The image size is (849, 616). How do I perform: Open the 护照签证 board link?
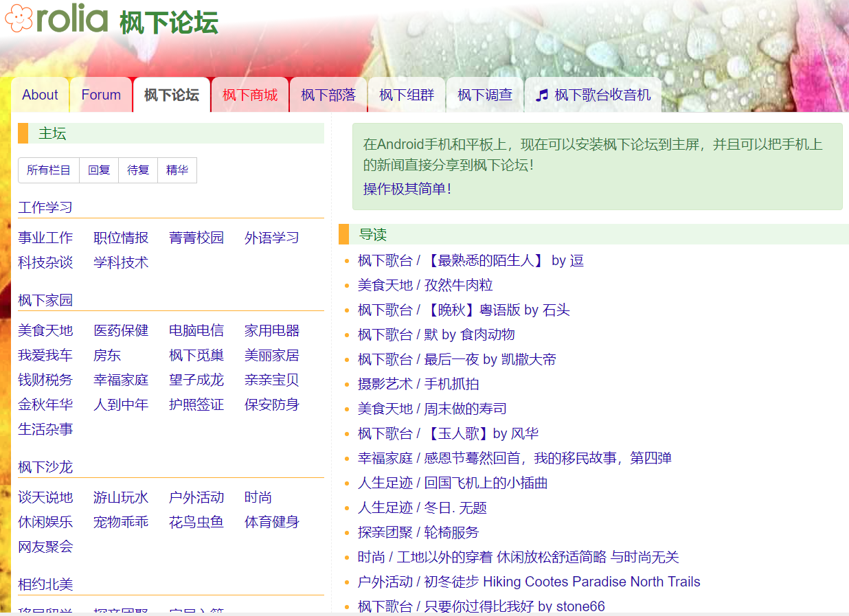click(196, 404)
